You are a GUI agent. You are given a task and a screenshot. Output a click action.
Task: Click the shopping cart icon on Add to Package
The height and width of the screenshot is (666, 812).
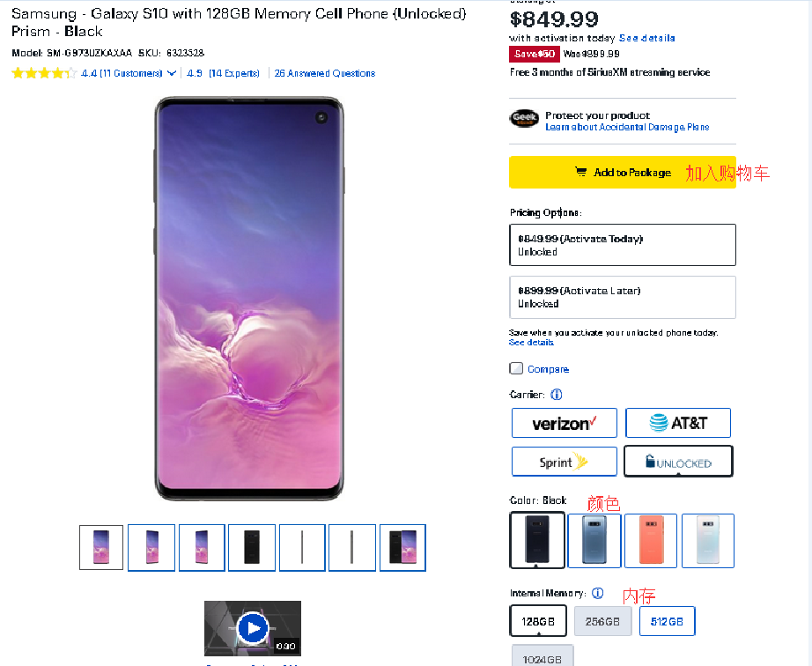pos(580,173)
